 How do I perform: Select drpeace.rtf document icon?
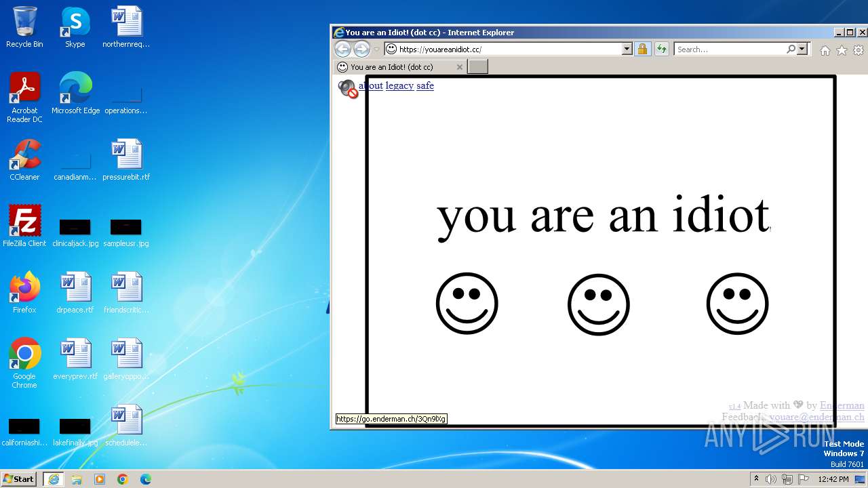tap(75, 293)
